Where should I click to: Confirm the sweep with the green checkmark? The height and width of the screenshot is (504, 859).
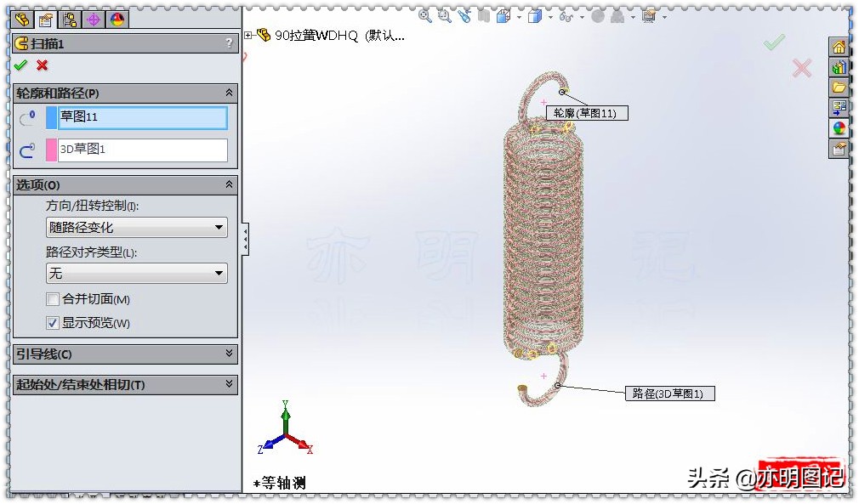[x=20, y=65]
